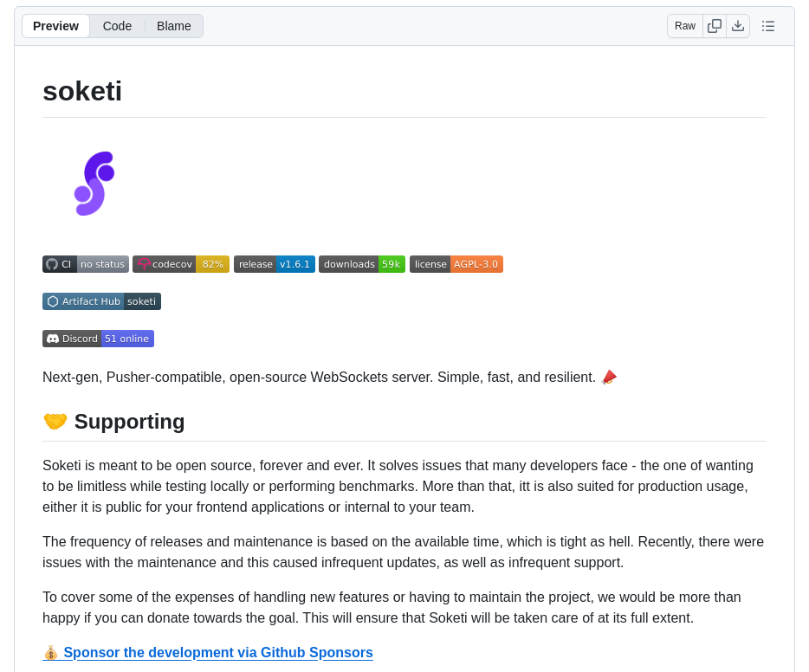Viewport: 809px width, 672px height.
Task: Open the license AGPL-3.0 badge
Action: click(x=456, y=264)
